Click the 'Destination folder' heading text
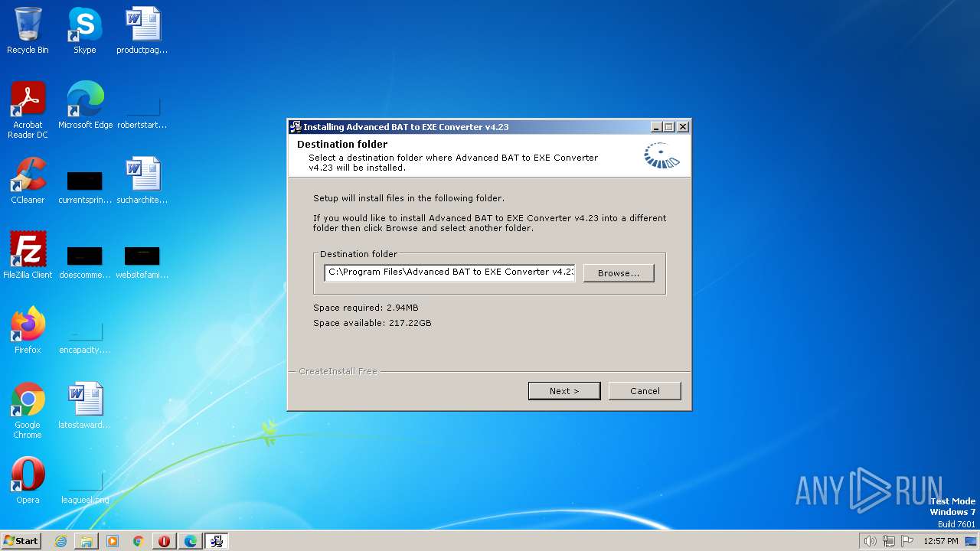The height and width of the screenshot is (551, 980). click(342, 144)
